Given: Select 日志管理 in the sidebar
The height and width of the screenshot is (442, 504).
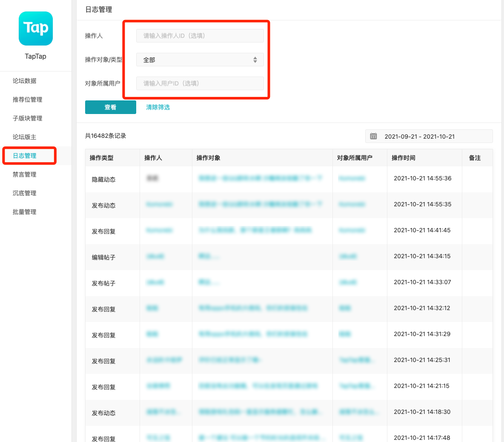Looking at the screenshot, I should 24,156.
